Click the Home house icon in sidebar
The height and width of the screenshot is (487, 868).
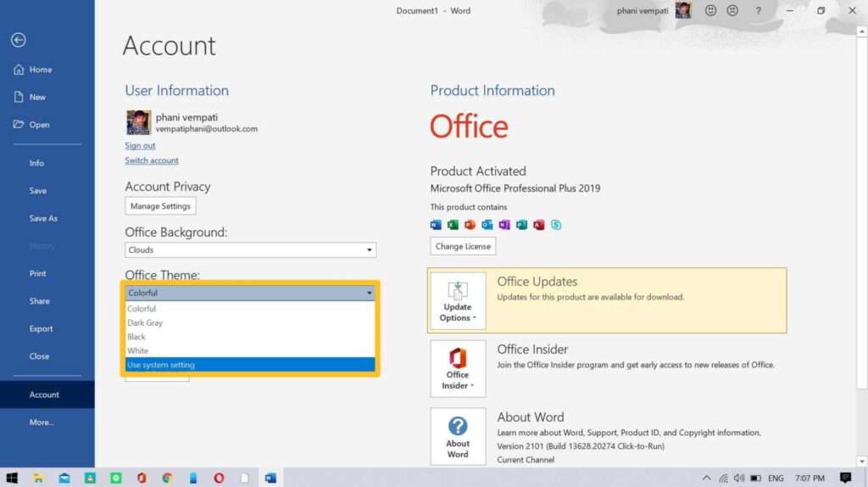click(x=19, y=70)
